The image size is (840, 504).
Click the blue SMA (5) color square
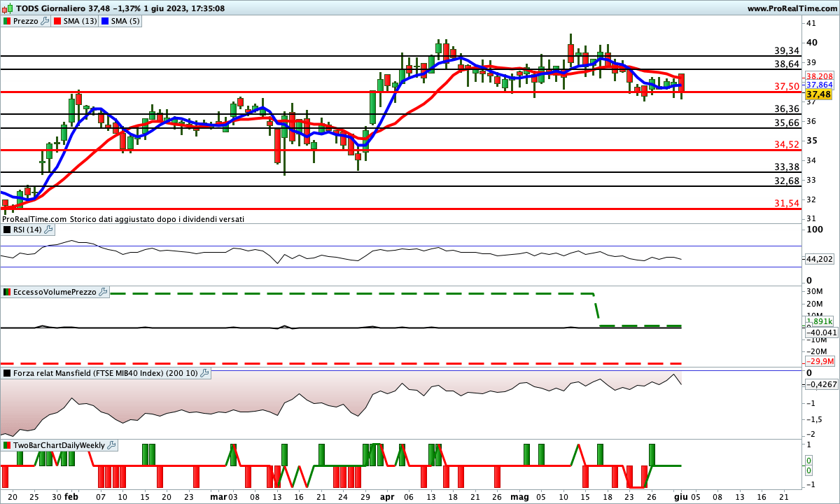pos(106,21)
